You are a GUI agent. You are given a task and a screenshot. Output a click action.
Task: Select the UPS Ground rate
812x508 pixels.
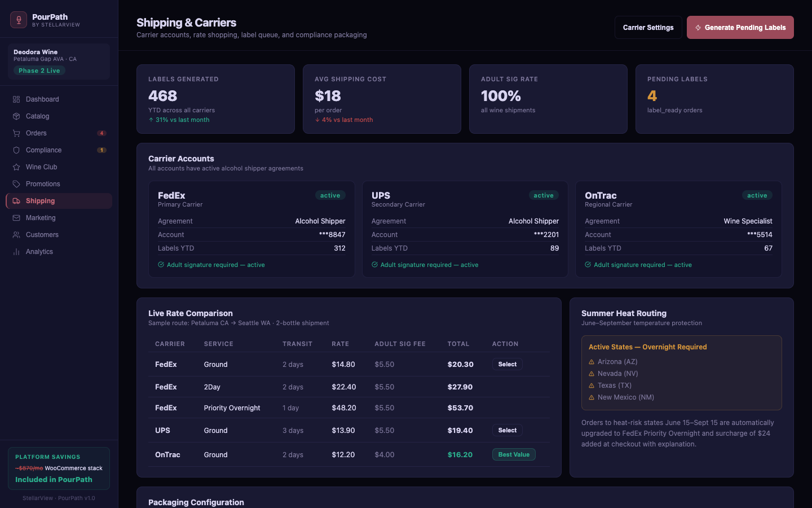(x=507, y=430)
